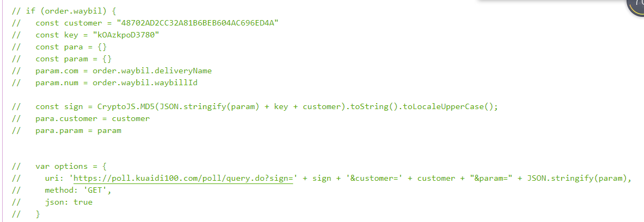Click on order.waybil.waybillId text
The width and height of the screenshot is (644, 222).
(145, 83)
